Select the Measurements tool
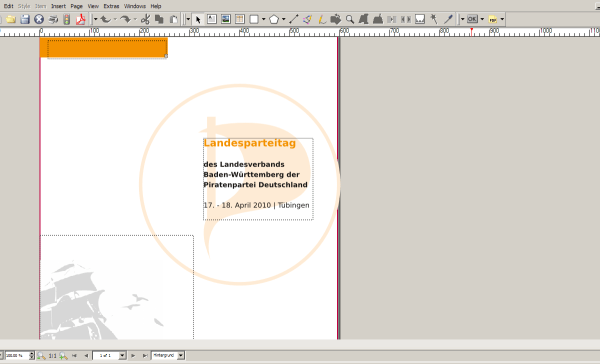The width and height of the screenshot is (600, 364). pos(420,19)
